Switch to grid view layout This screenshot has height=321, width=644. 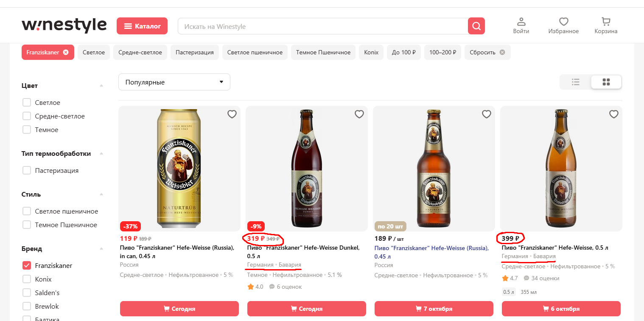tap(606, 82)
